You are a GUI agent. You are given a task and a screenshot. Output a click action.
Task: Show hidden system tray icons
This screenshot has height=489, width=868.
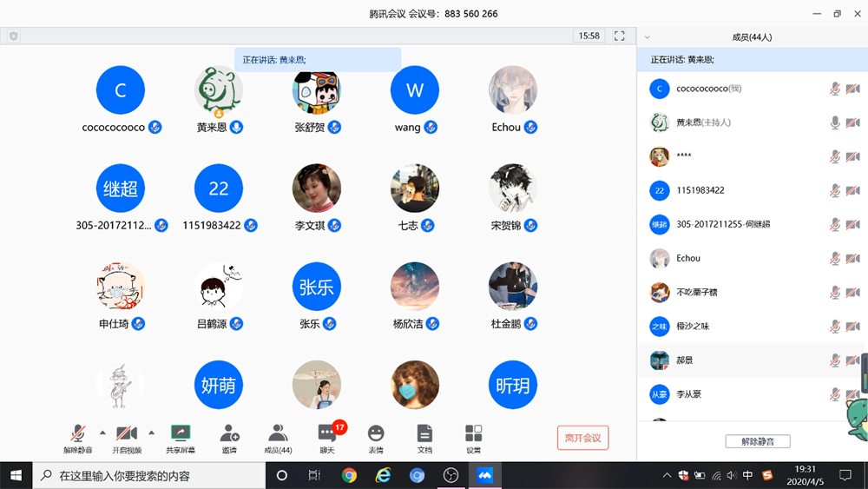pyautogui.click(x=667, y=475)
